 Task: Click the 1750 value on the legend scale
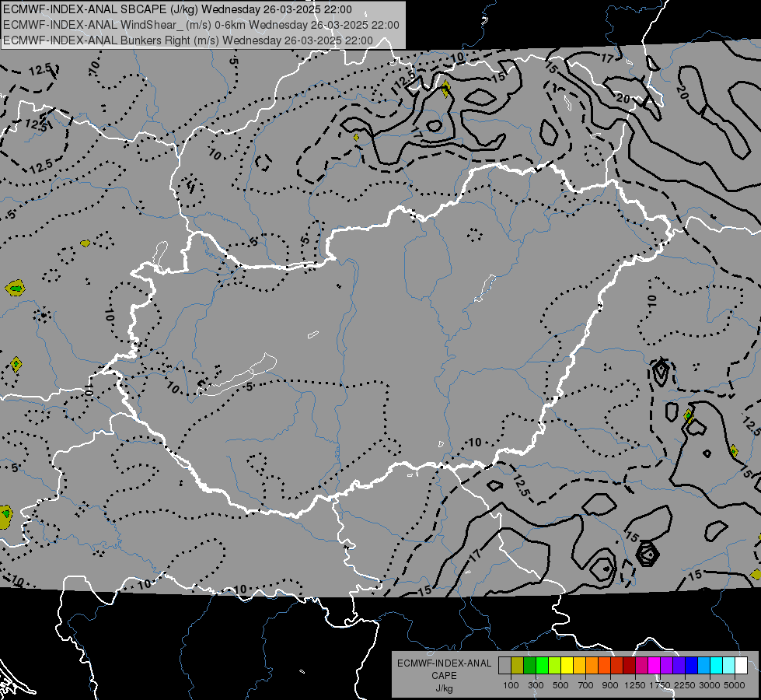pos(660,685)
